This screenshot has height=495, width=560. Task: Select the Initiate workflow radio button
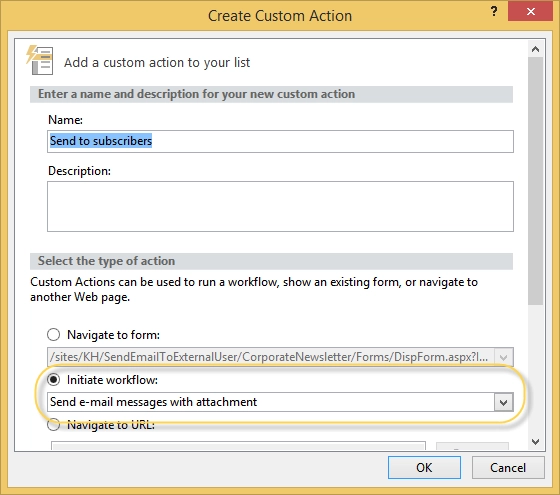click(54, 380)
